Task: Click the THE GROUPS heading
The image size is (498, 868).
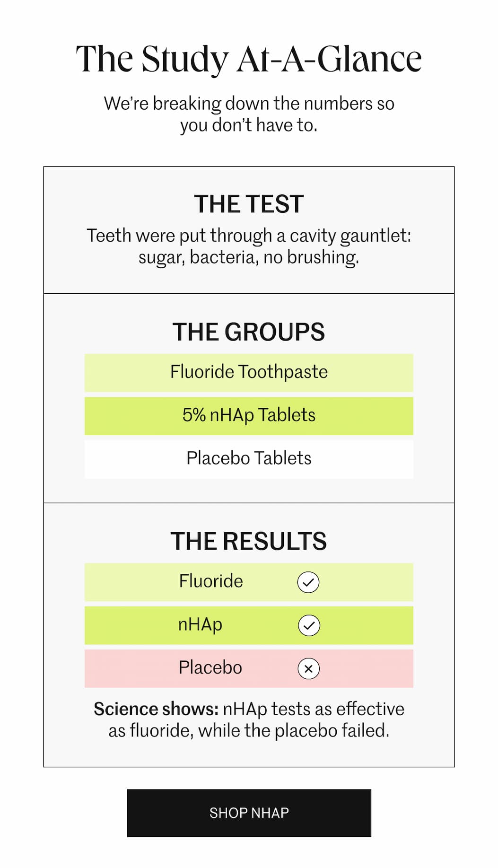Action: (x=249, y=332)
